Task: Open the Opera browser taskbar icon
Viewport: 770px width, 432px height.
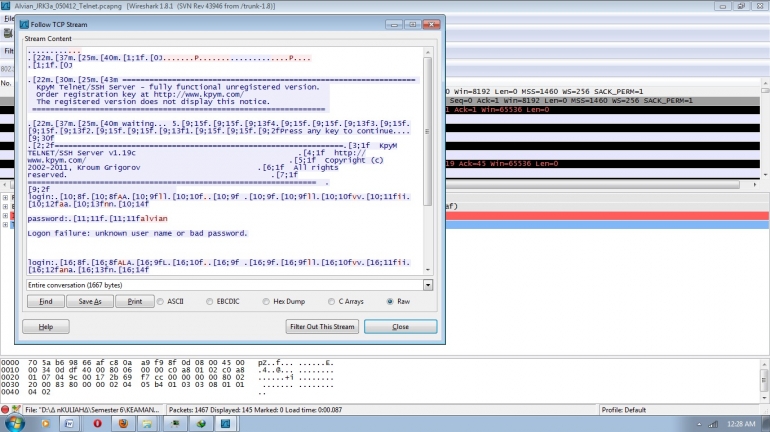Action: coord(97,424)
